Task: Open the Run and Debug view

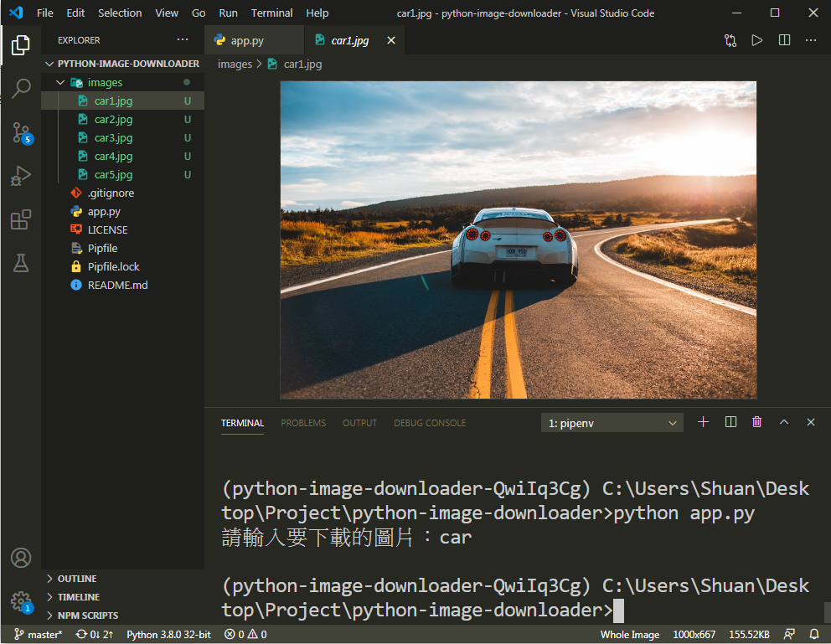Action: coord(21,176)
